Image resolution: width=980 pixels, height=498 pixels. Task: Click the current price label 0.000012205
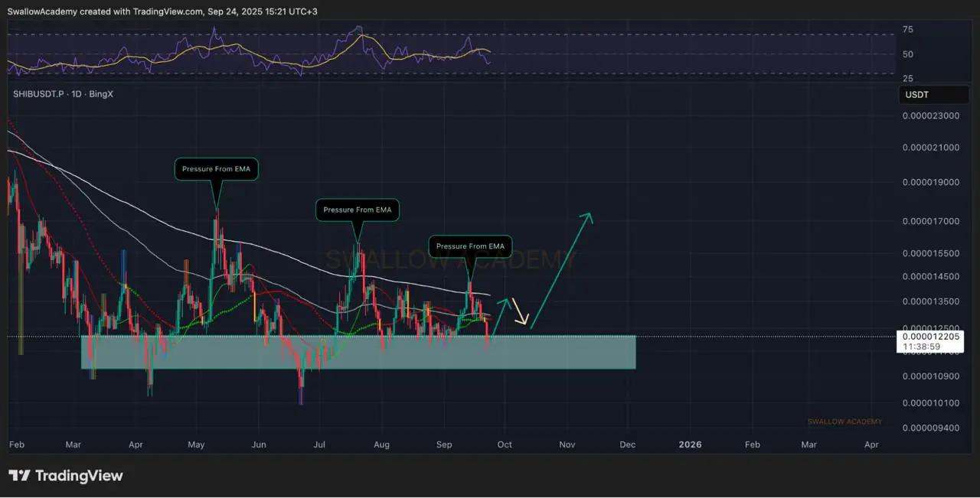(930, 337)
